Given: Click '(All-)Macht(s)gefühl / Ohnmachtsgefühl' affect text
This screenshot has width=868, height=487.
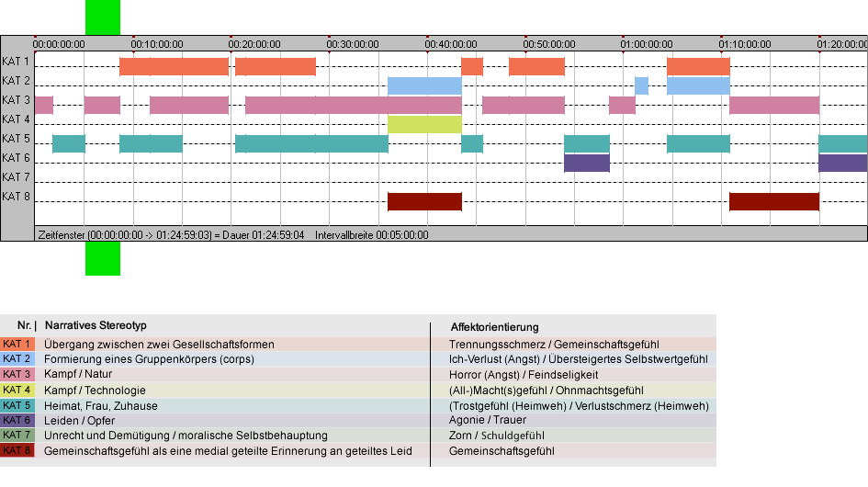Looking at the screenshot, I should click(546, 390).
